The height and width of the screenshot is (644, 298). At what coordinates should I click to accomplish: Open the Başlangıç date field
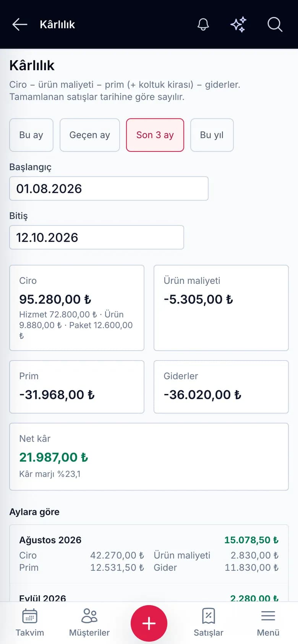point(109,188)
